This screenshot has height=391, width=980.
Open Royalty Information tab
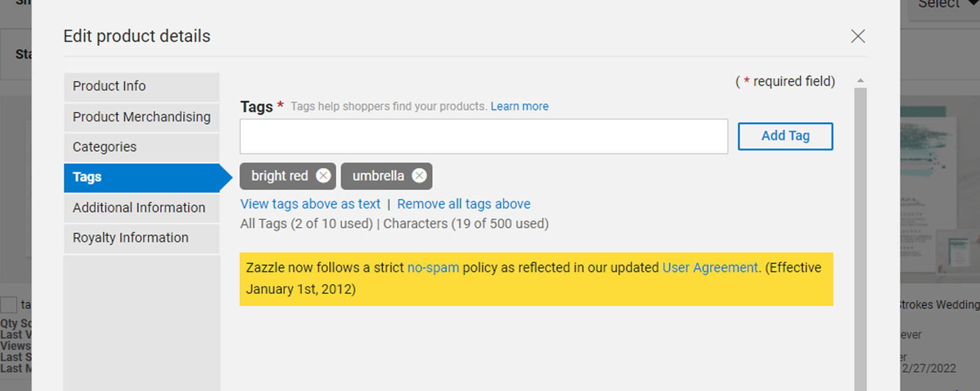point(141,238)
